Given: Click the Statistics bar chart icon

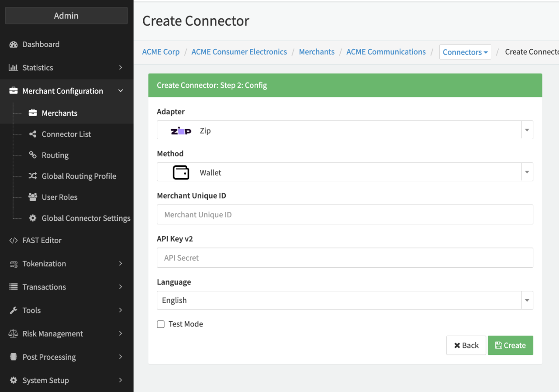Looking at the screenshot, I should pos(13,68).
